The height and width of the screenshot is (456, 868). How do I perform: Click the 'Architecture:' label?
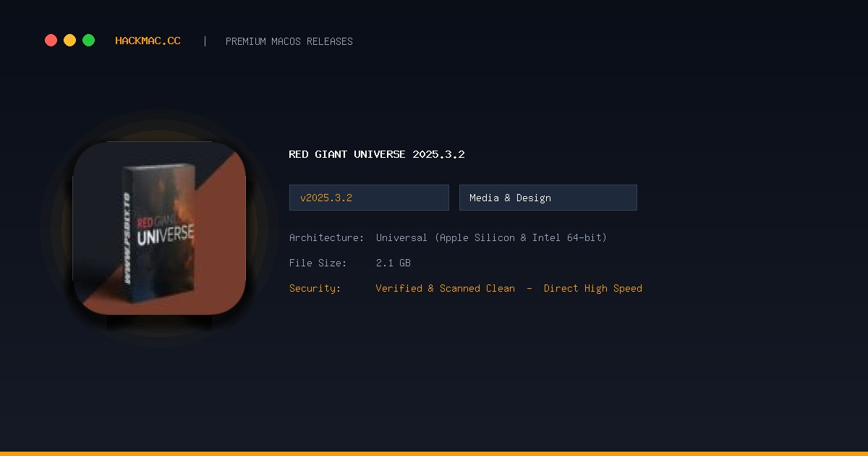(326, 237)
